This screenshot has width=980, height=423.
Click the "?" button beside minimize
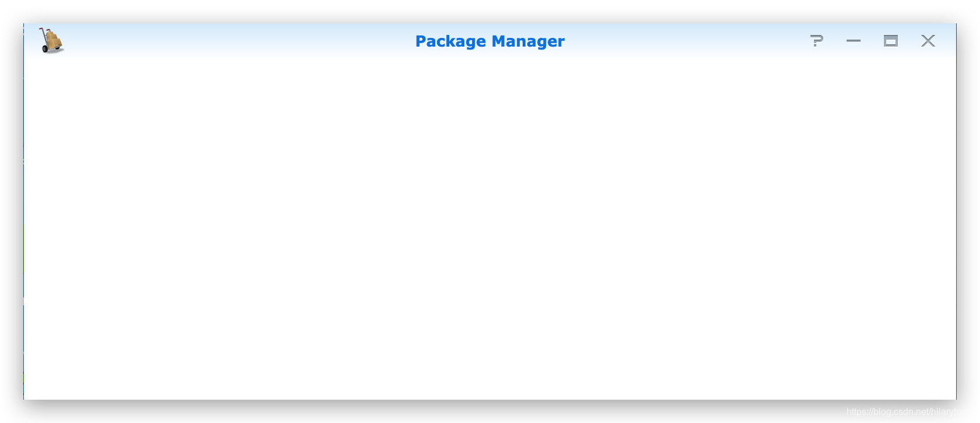816,41
